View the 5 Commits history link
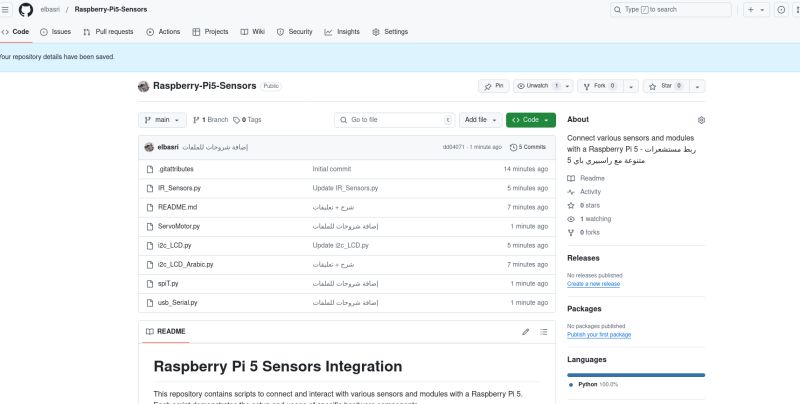Image resolution: width=800 pixels, height=404 pixels. coord(528,147)
